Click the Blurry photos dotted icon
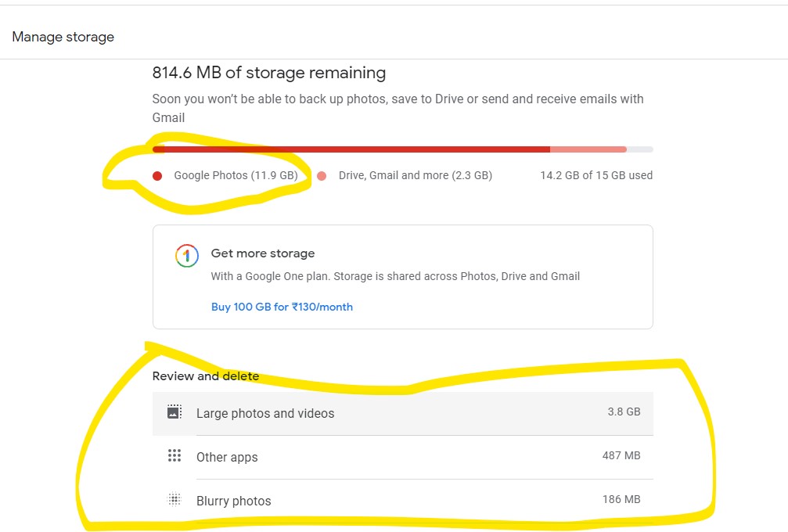The width and height of the screenshot is (788, 532). (175, 499)
